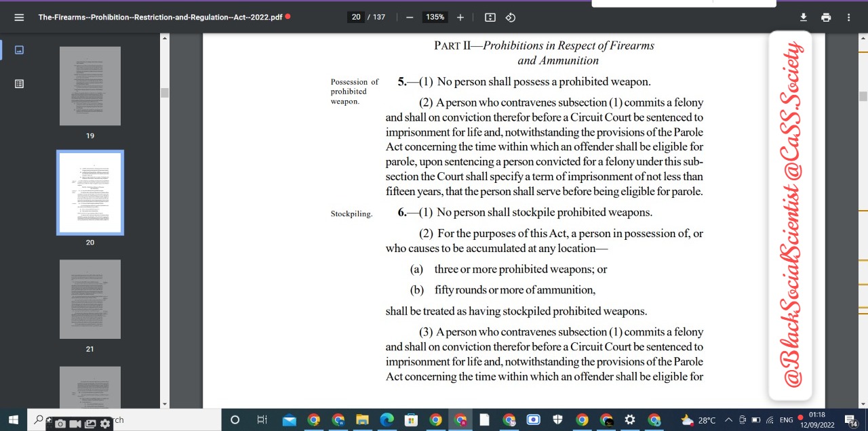Open Windows Security shield in taskbar

click(557, 420)
